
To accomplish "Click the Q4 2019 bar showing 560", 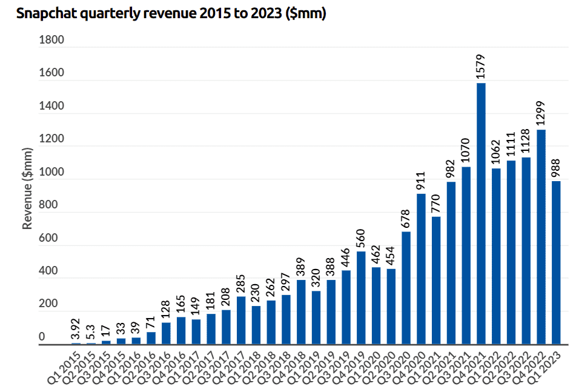I will [361, 297].
